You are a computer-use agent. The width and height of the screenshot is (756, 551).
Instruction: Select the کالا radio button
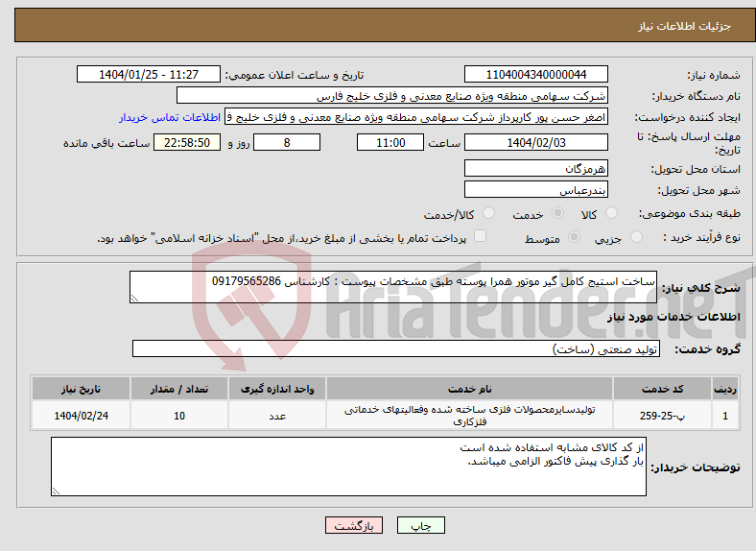[611, 213]
